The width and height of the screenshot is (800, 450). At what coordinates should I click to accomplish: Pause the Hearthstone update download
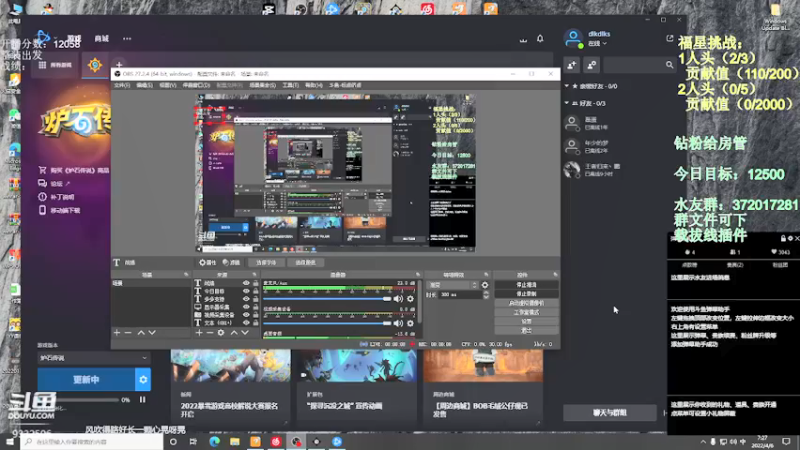tap(142, 399)
